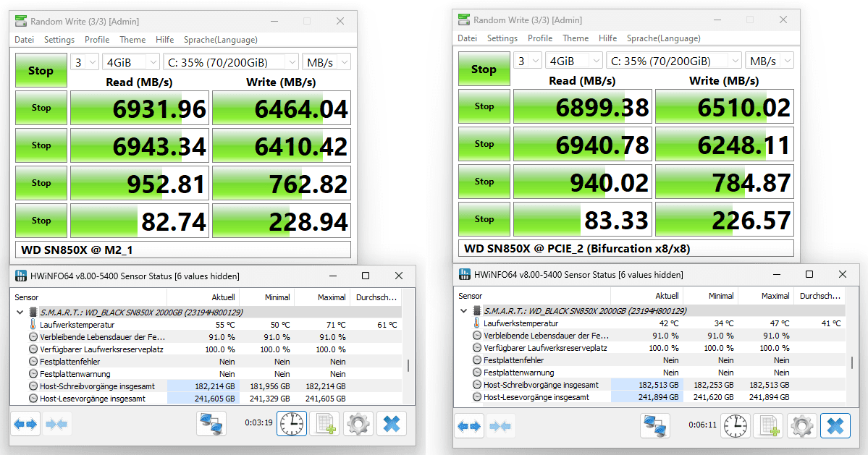Viewport: 868px width, 455px height.
Task: Open Profile menu in left CrystalDiskMark window
Action: coord(97,40)
